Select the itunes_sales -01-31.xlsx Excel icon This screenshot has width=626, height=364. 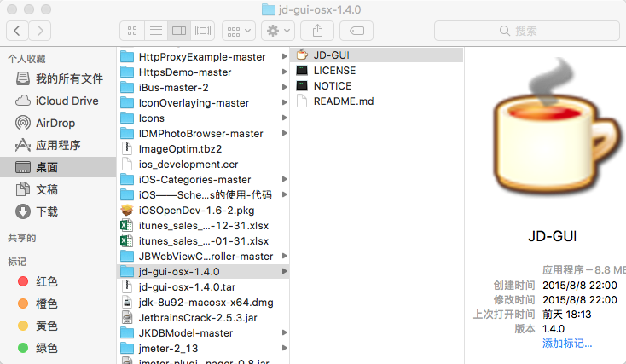127,240
